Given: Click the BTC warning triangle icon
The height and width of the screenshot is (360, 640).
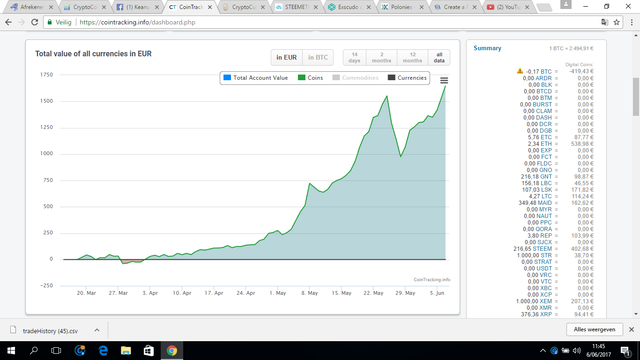Looking at the screenshot, I should coord(520,71).
